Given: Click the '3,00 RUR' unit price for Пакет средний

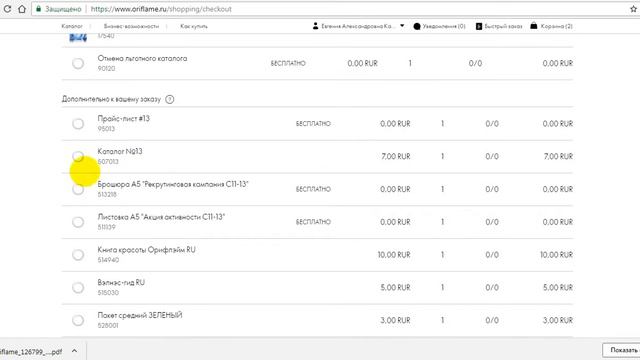Looking at the screenshot, I should point(396,320).
